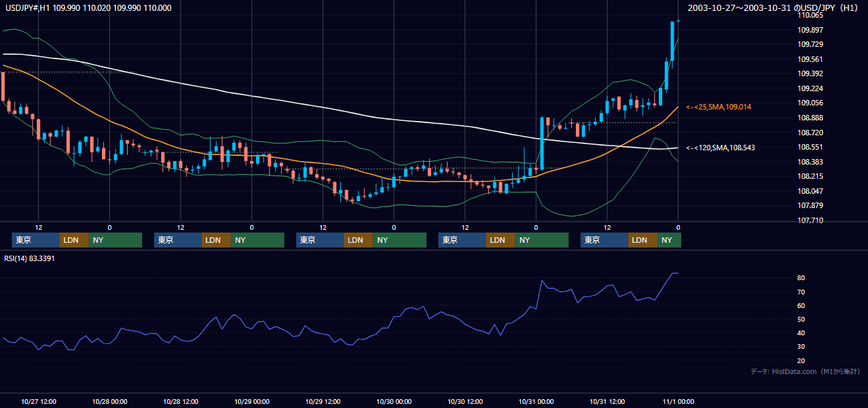The height and width of the screenshot is (408, 868).
Task: Highlight the LDN session block for 10/31
Action: coord(643,240)
